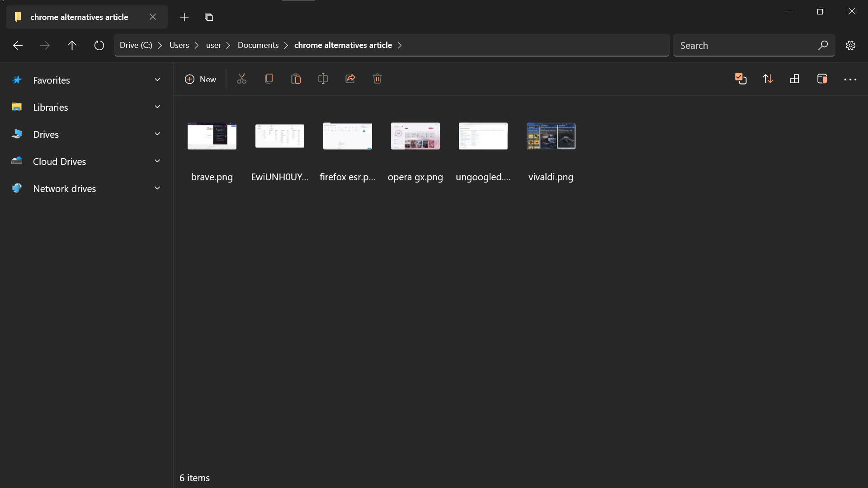This screenshot has width=868, height=488.
Task: Click the opera gx.png file name
Action: [415, 177]
